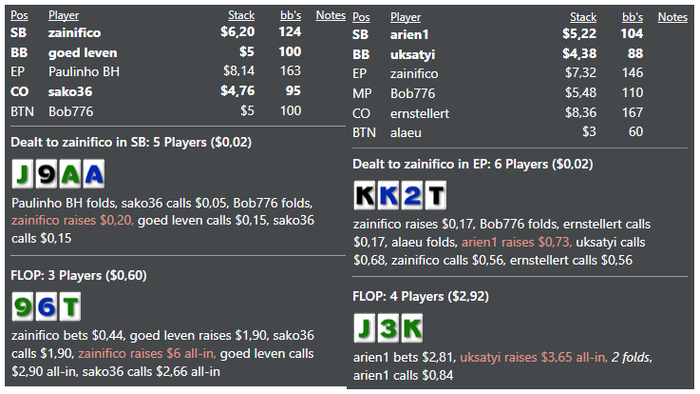Screen dimensions: 700x394
Task: Click the blue 6 flop card
Action: point(46,307)
